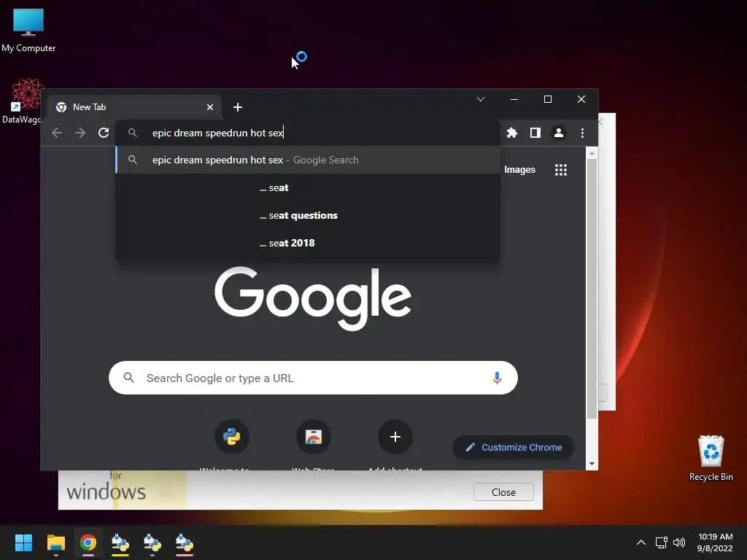
Task: Click the page scrollbar down arrow
Action: [x=592, y=463]
